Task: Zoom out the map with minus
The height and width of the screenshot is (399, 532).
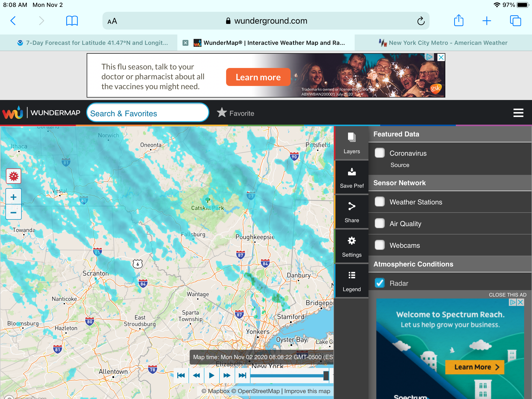Action: 14,212
